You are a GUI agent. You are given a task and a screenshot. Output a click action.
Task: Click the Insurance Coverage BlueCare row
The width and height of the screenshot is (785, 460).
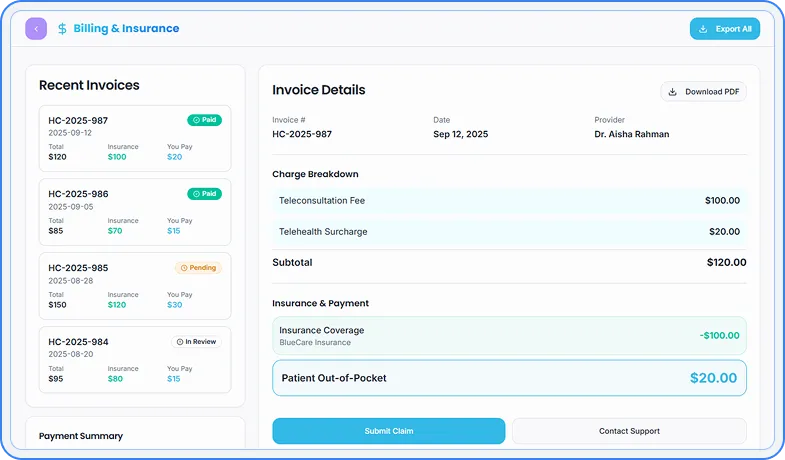coord(509,336)
